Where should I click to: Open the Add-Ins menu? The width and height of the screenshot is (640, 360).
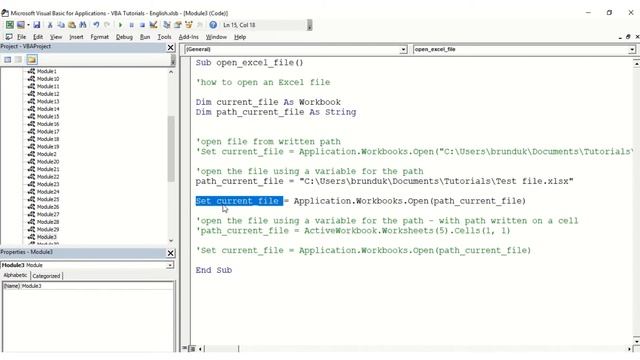pos(189,37)
